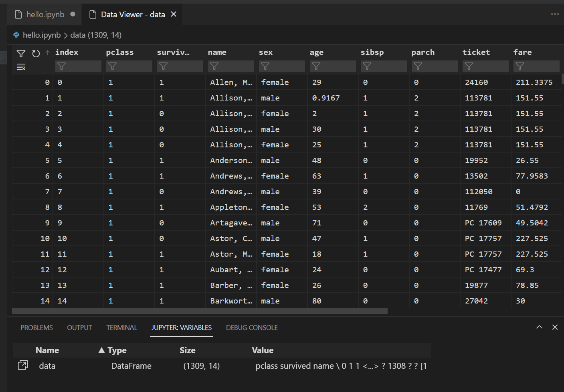
Task: Click the name column filter input box
Action: 230,66
